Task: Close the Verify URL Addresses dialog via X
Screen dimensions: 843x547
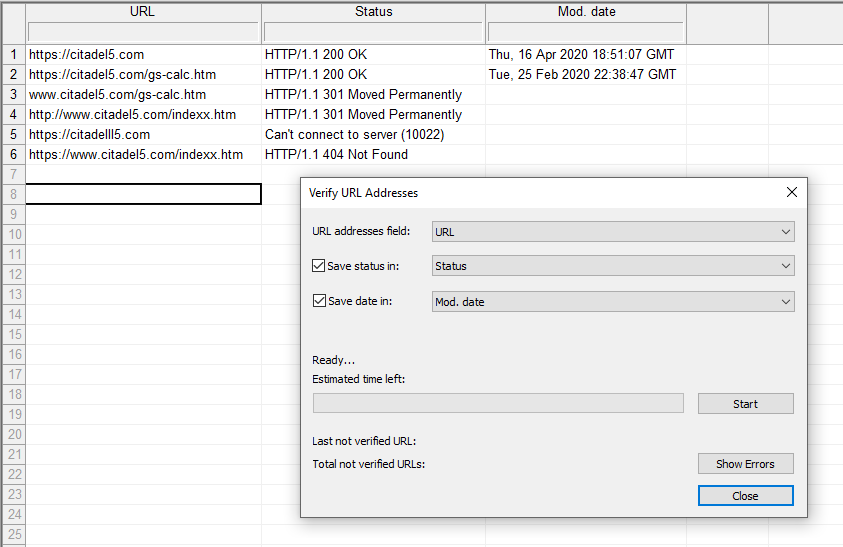Action: [x=791, y=192]
